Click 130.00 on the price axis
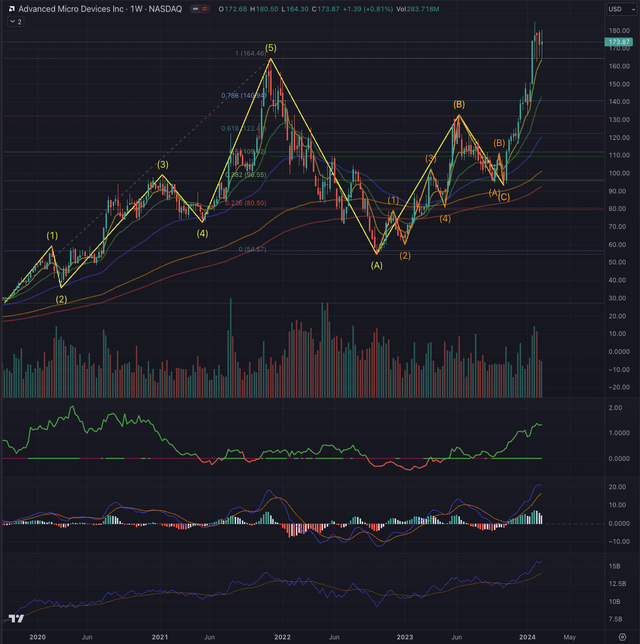Image resolution: width=640 pixels, height=644 pixels. (619, 120)
